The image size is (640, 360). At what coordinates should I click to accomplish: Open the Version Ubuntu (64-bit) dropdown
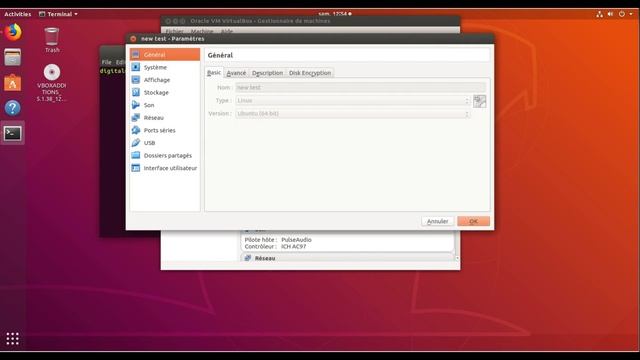(x=353, y=113)
